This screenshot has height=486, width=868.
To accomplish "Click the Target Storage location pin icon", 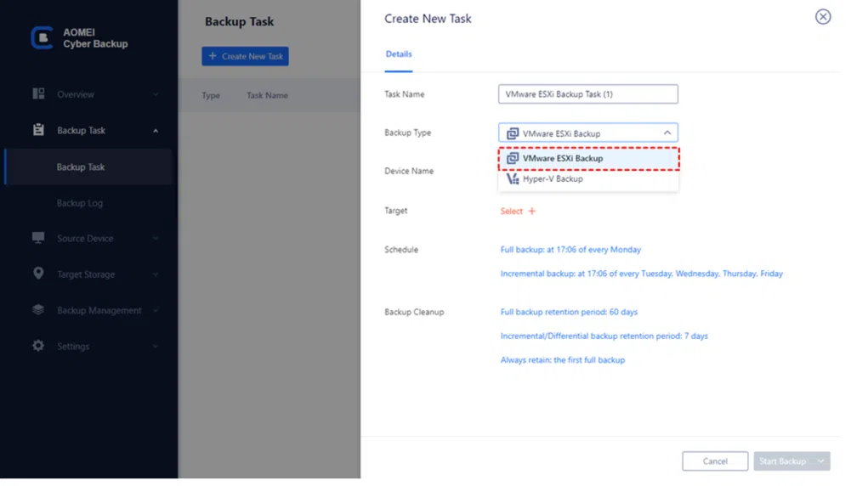I will 38,274.
